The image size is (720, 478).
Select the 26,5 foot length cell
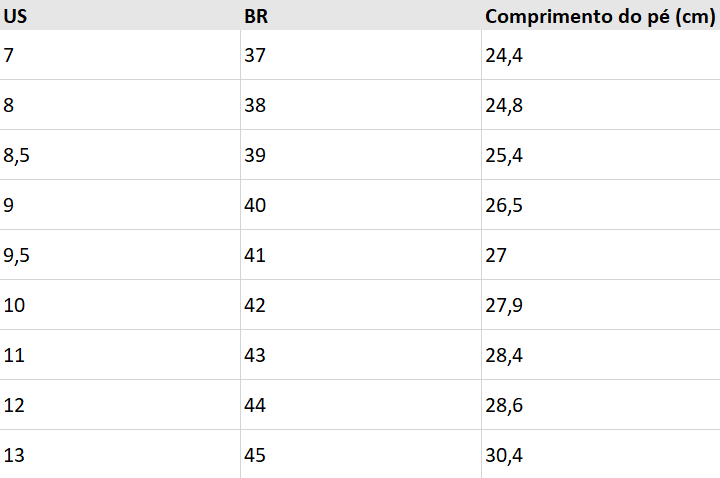pyautogui.click(x=504, y=205)
